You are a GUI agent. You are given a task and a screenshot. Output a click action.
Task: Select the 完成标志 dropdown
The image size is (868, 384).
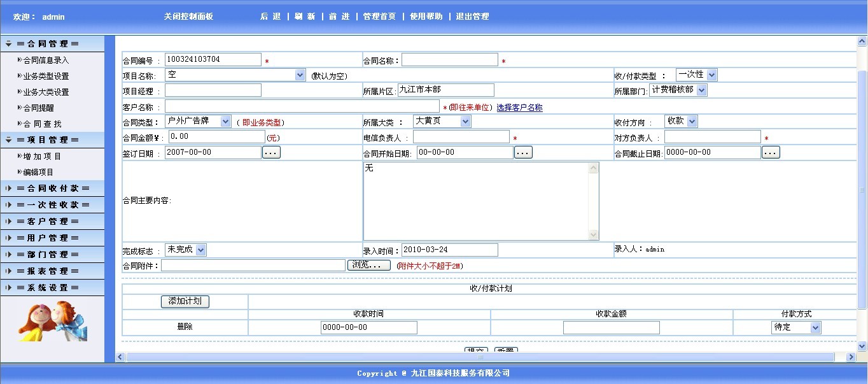(x=200, y=250)
